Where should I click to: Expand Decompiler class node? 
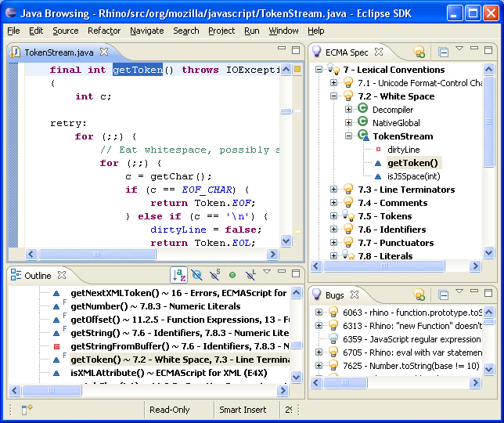click(348, 110)
